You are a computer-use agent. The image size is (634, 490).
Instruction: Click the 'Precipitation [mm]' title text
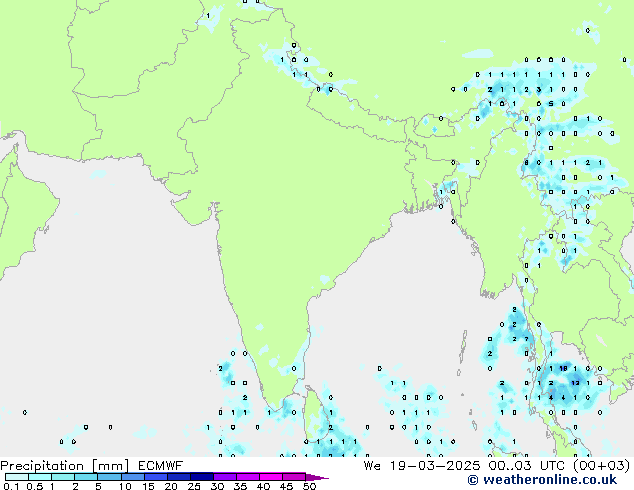[64, 466]
